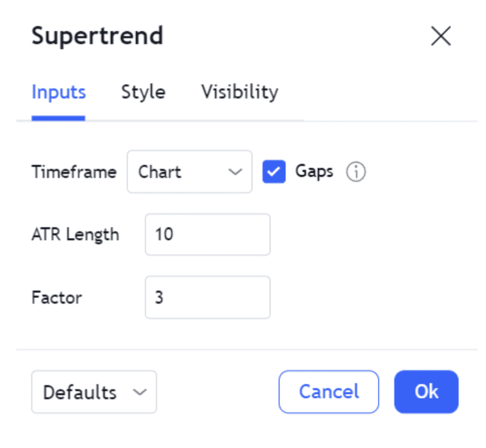The height and width of the screenshot is (448, 486).
Task: Click the Defaults label text
Action: 79,392
